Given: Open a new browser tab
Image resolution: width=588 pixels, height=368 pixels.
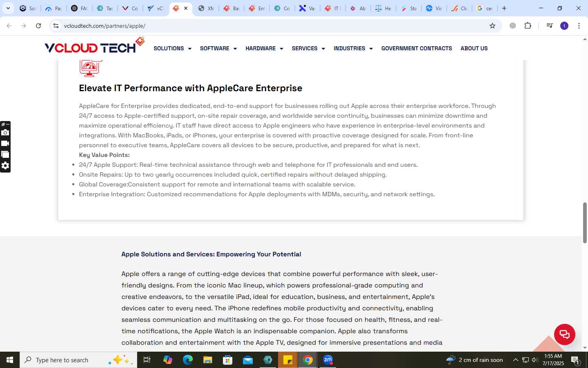Looking at the screenshot, I should coord(504,8).
